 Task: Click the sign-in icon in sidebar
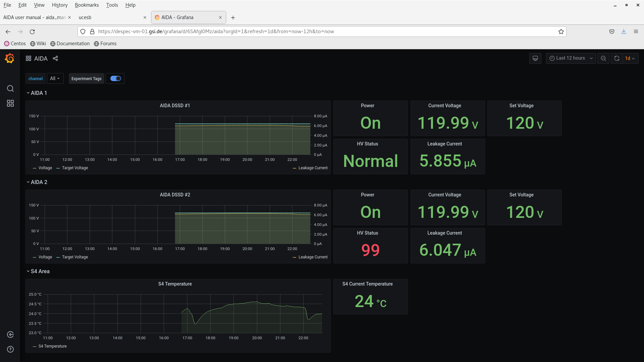10,335
